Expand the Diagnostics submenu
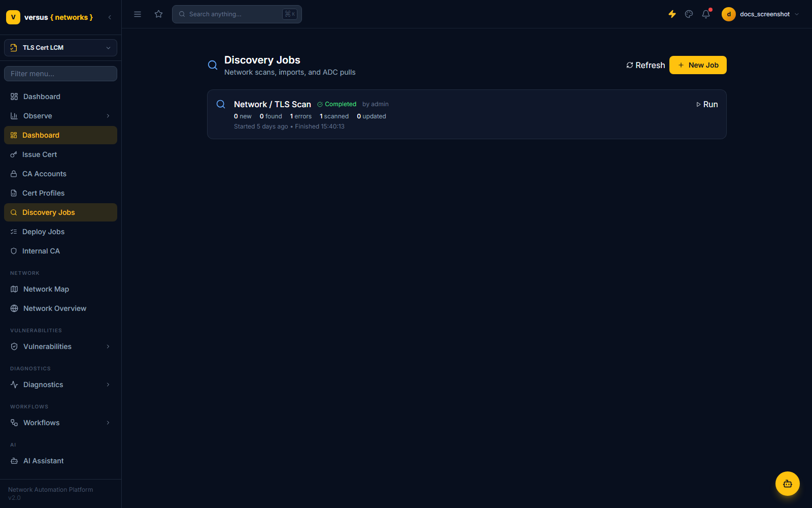 60,385
